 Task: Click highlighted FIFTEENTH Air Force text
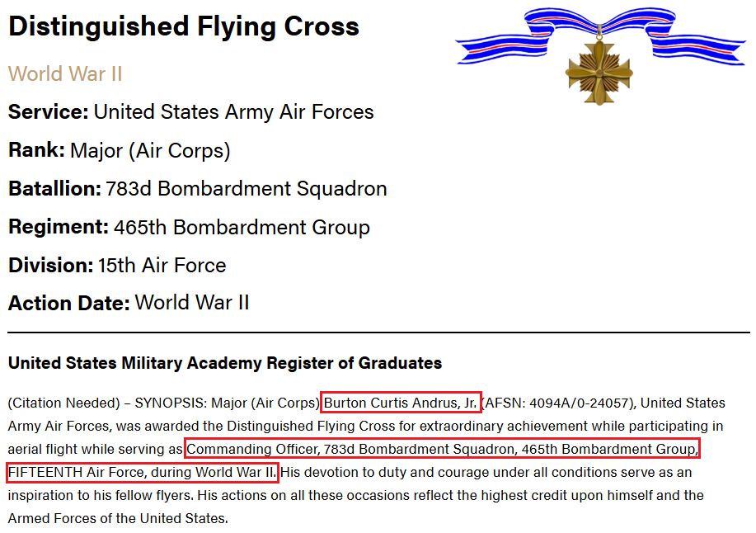click(143, 472)
